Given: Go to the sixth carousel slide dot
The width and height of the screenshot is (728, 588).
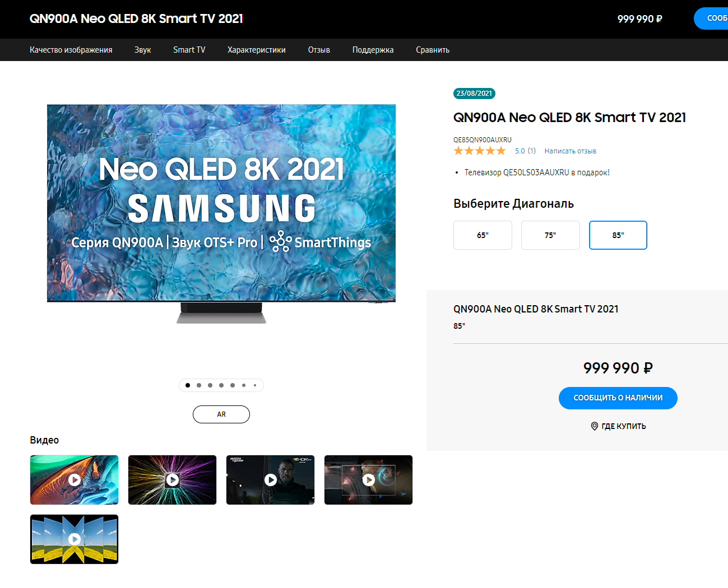Looking at the screenshot, I should [244, 385].
